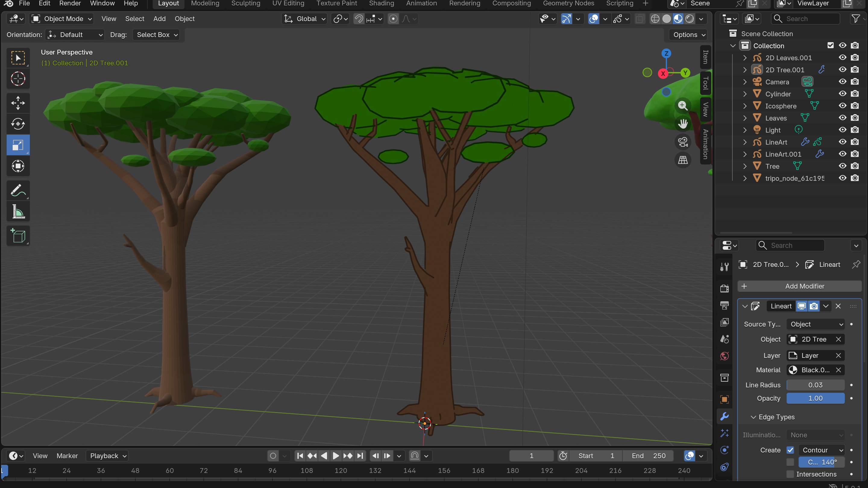Open the Modifiers properties tab wrench icon

(725, 416)
